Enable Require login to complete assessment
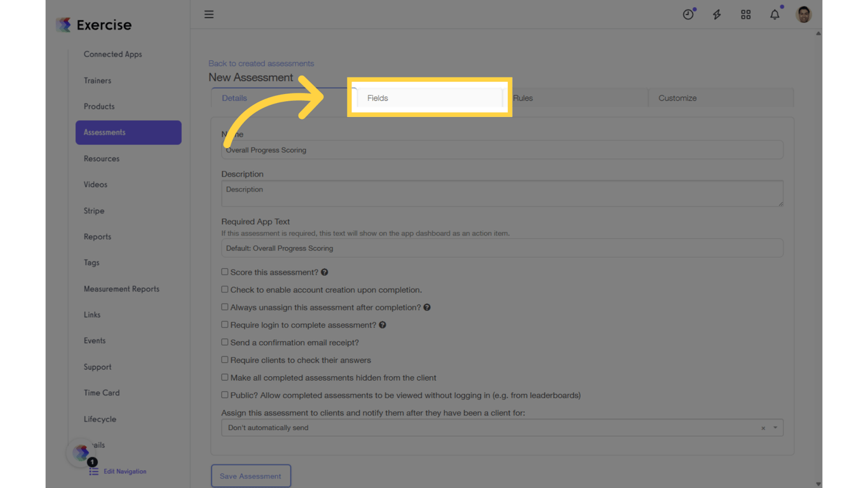This screenshot has height=488, width=868. click(x=224, y=324)
